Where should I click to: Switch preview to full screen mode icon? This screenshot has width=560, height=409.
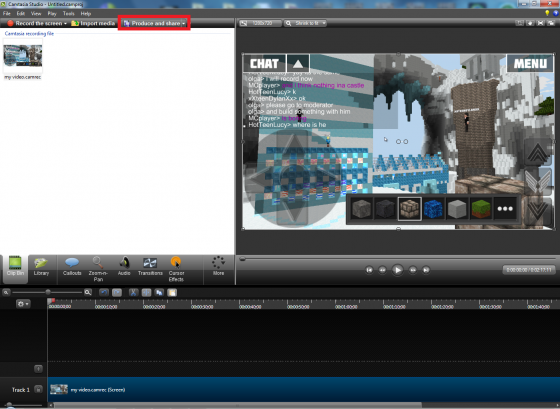coord(541,23)
